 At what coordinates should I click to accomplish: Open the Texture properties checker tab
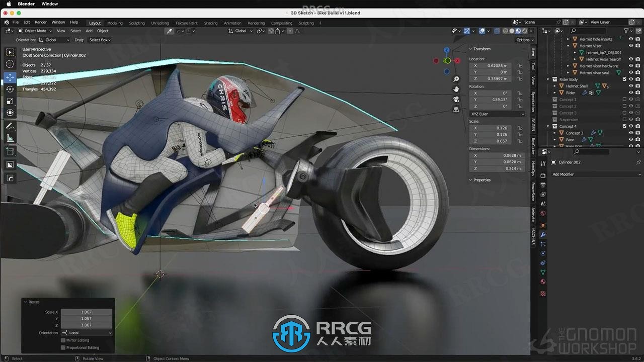pyautogui.click(x=543, y=293)
